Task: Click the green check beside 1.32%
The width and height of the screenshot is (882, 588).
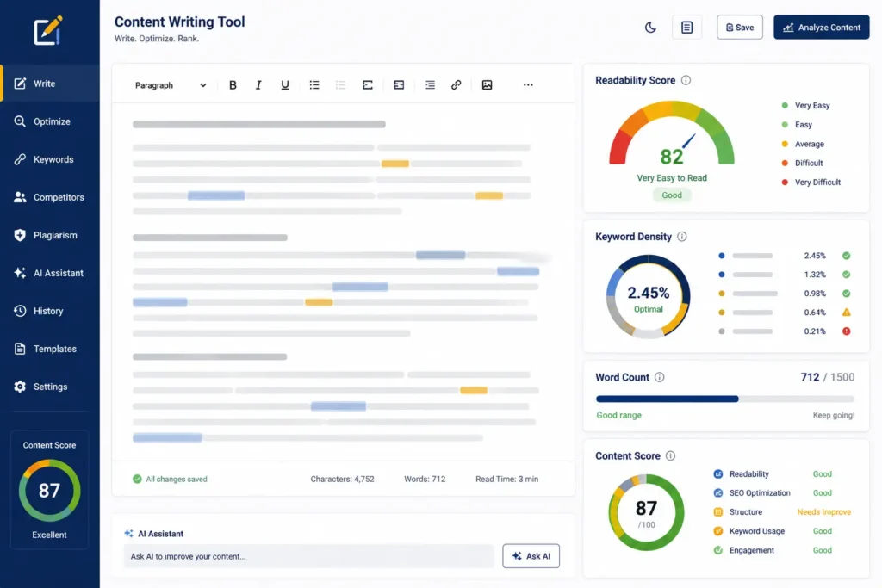Action: tap(846, 275)
